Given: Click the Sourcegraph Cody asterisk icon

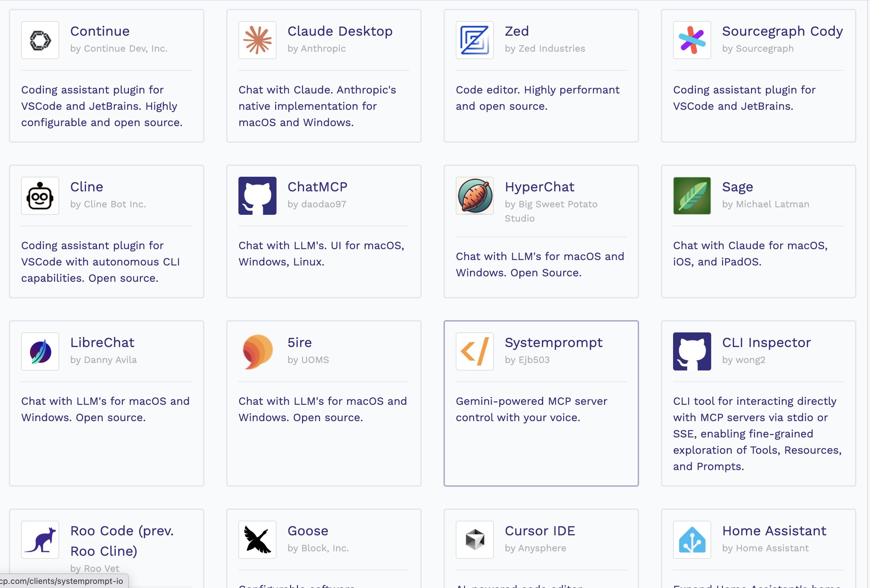Looking at the screenshot, I should click(692, 40).
